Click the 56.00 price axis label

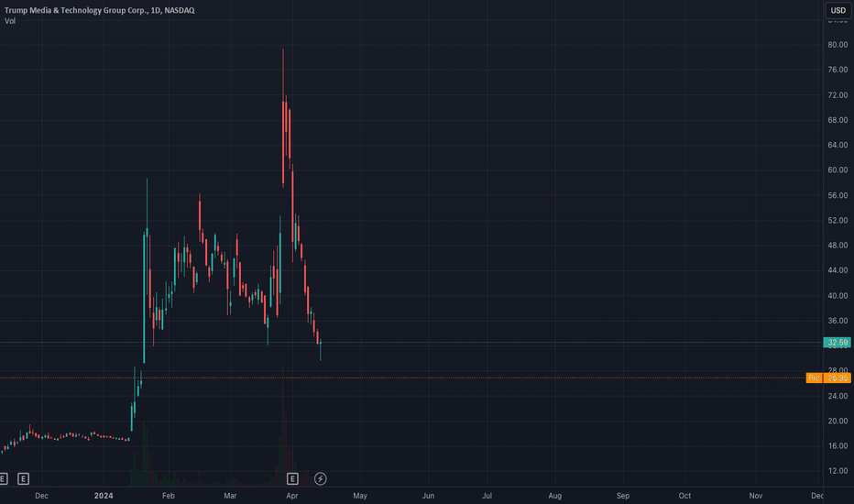point(838,195)
